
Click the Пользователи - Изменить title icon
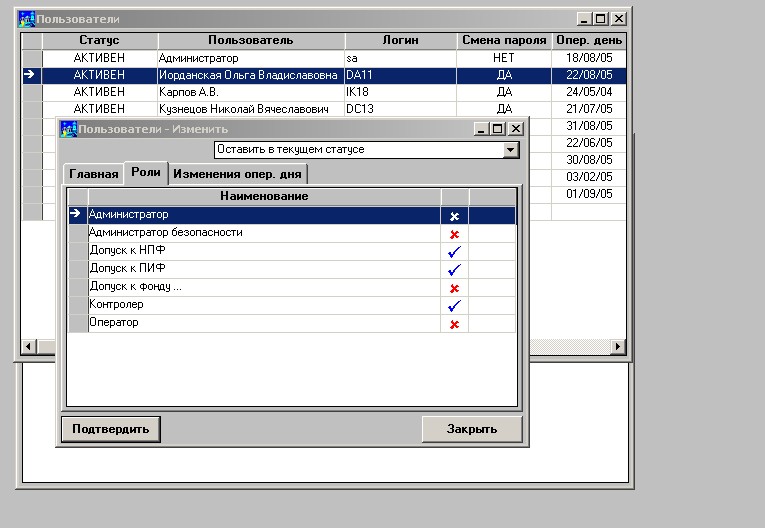68,129
